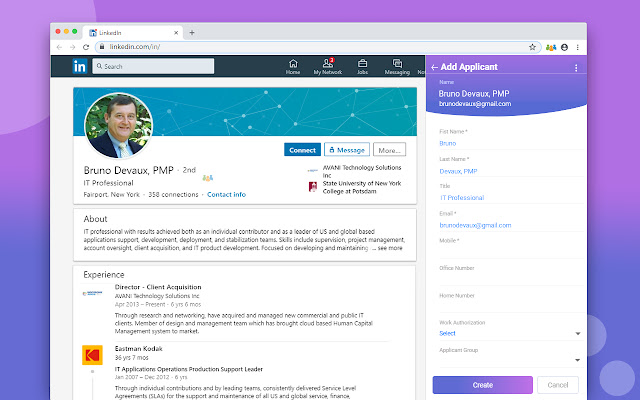This screenshot has width=640, height=400.
Task: Open Add Applicant panel options menu
Action: [x=576, y=68]
